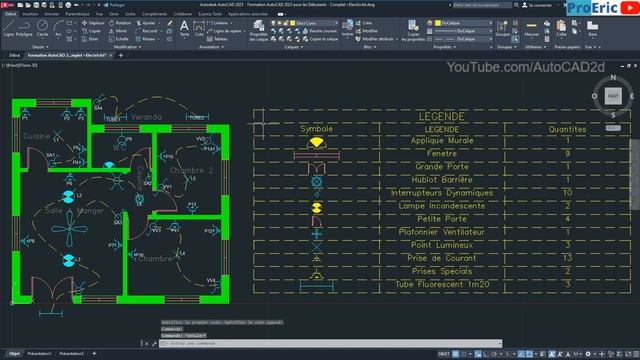Click the Grouper tool
Viewport: 640px width, 360px height.
[502, 29]
